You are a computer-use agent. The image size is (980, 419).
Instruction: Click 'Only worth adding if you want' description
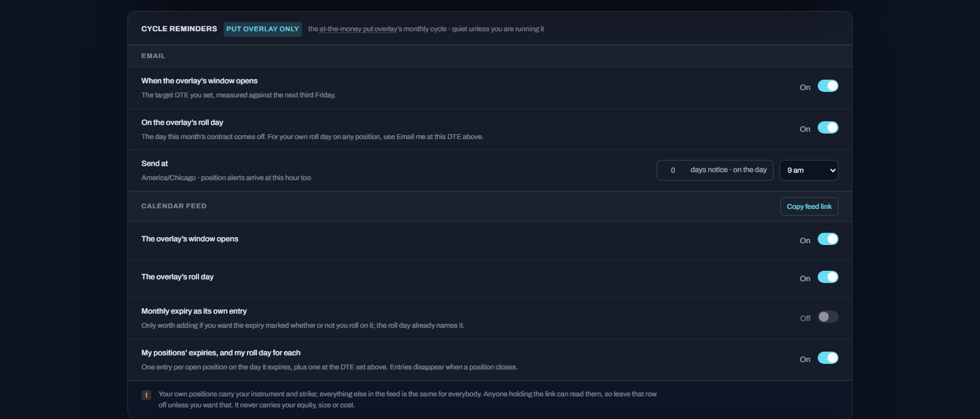(x=303, y=325)
